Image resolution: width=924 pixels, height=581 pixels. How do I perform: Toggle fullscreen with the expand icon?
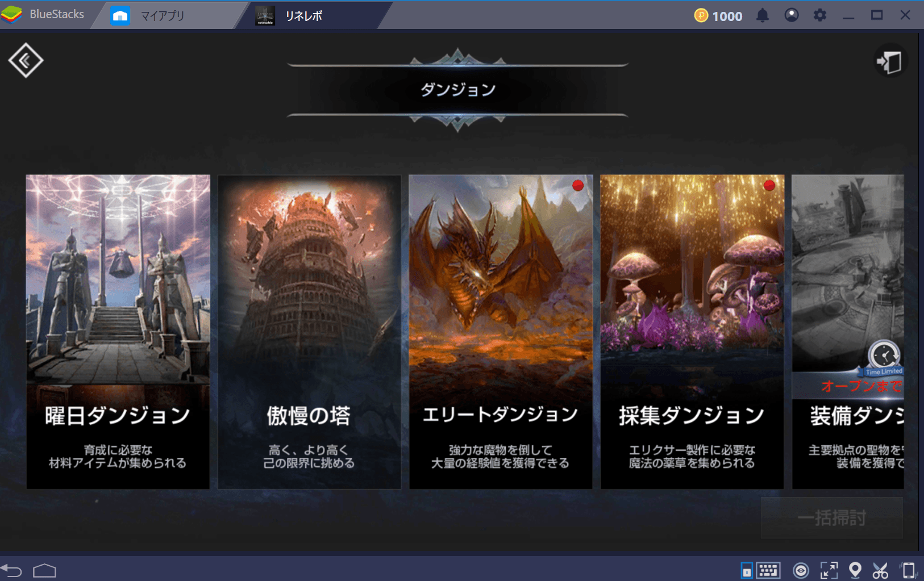tap(829, 570)
